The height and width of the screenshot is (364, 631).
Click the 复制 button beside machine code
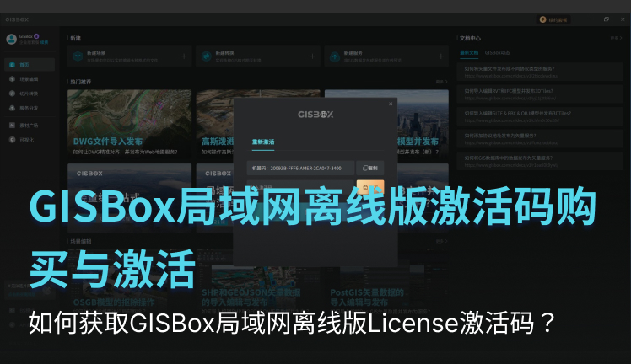pyautogui.click(x=369, y=168)
